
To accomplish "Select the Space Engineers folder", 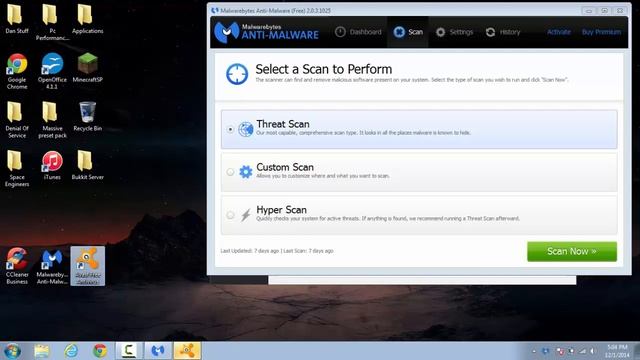I will click(x=17, y=168).
